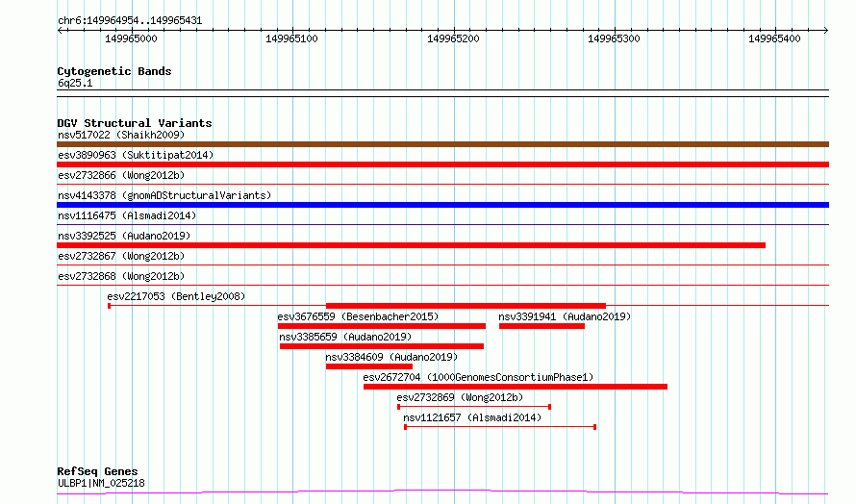Select the blue nsv4143378 variant bar
The width and height of the screenshot is (856, 504).
click(442, 205)
